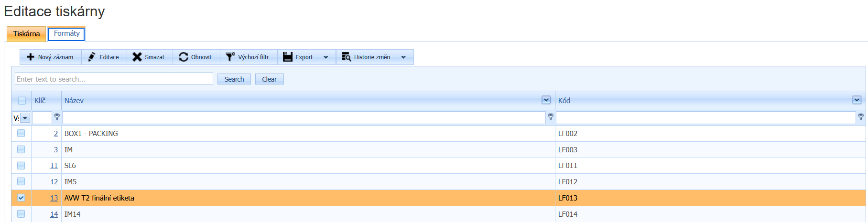868x222 pixels.
Task: Click the Export floppy disk icon
Action: (288, 57)
